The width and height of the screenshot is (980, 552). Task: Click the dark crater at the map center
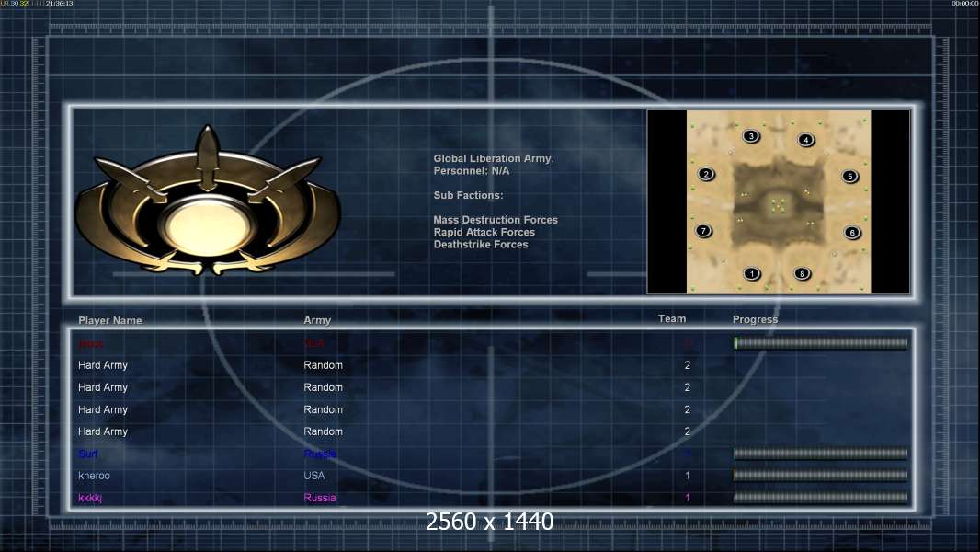pyautogui.click(x=778, y=204)
